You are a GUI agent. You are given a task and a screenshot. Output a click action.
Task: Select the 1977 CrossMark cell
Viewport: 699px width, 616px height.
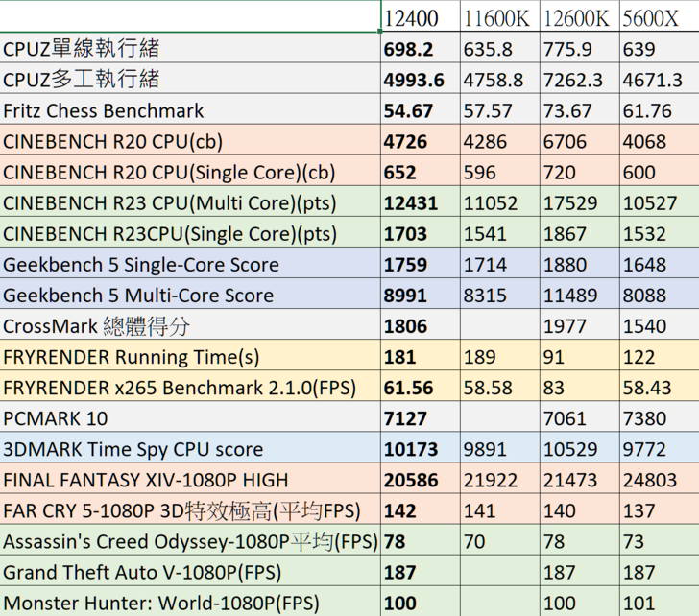pyautogui.click(x=580, y=323)
